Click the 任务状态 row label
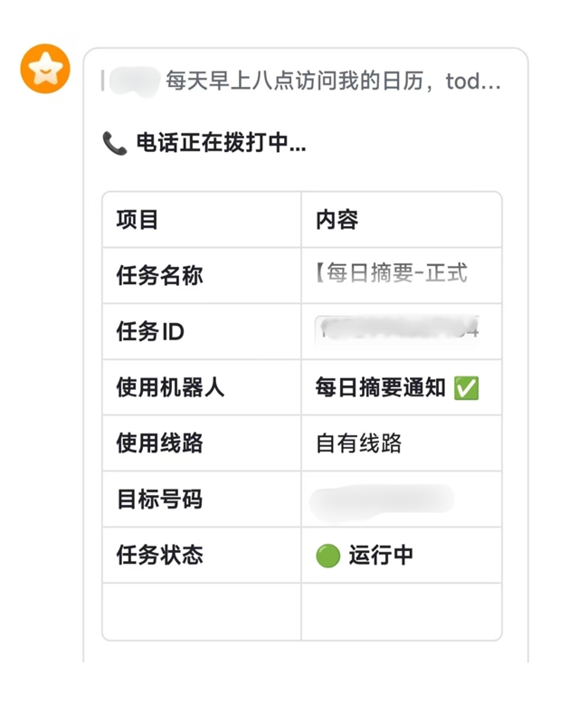The width and height of the screenshot is (588, 704). pos(159,556)
